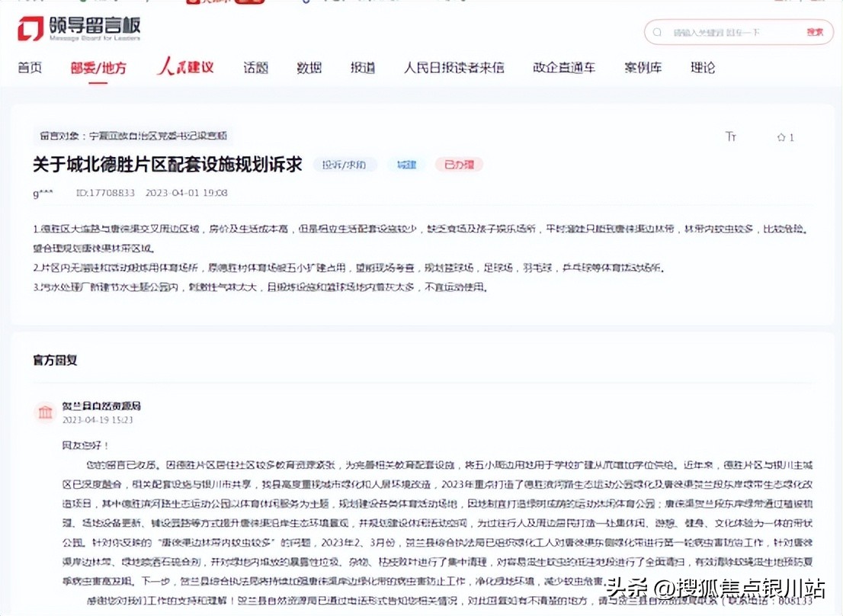Star this message using the ☆1 control
The width and height of the screenshot is (843, 616).
click(x=784, y=137)
